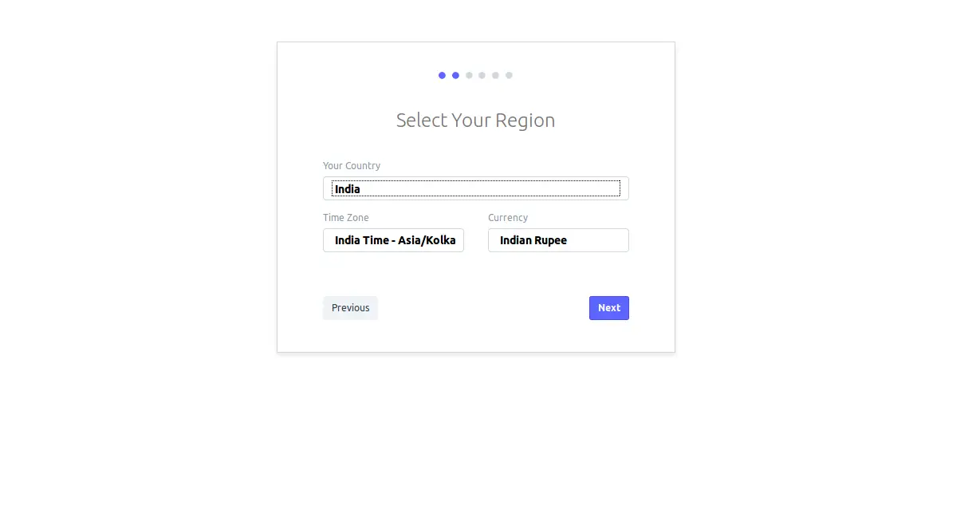Viewport: 980px width, 510px height.
Task: Go to the last step indicator dot
Action: click(509, 75)
